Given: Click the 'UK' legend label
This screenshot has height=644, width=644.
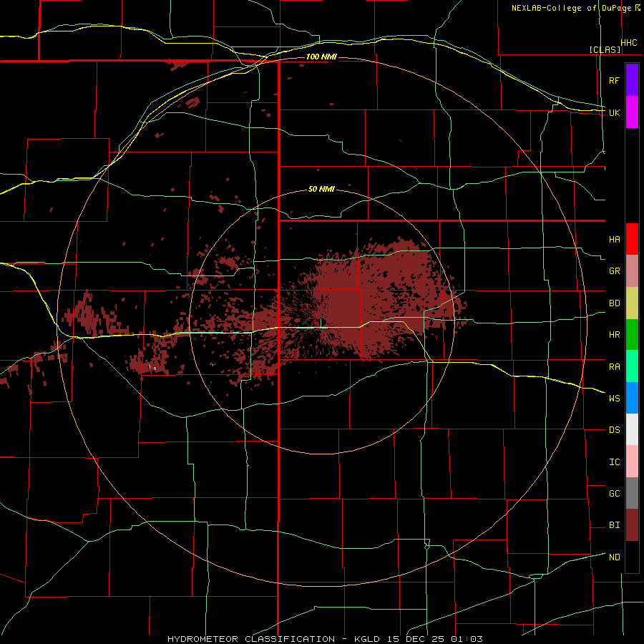Looking at the screenshot, I should click(x=615, y=112).
